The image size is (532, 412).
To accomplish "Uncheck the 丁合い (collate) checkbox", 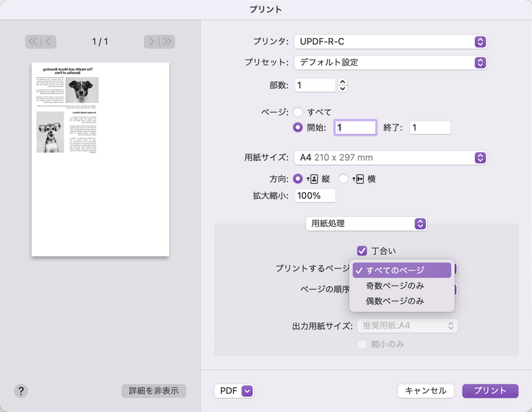I will [362, 251].
